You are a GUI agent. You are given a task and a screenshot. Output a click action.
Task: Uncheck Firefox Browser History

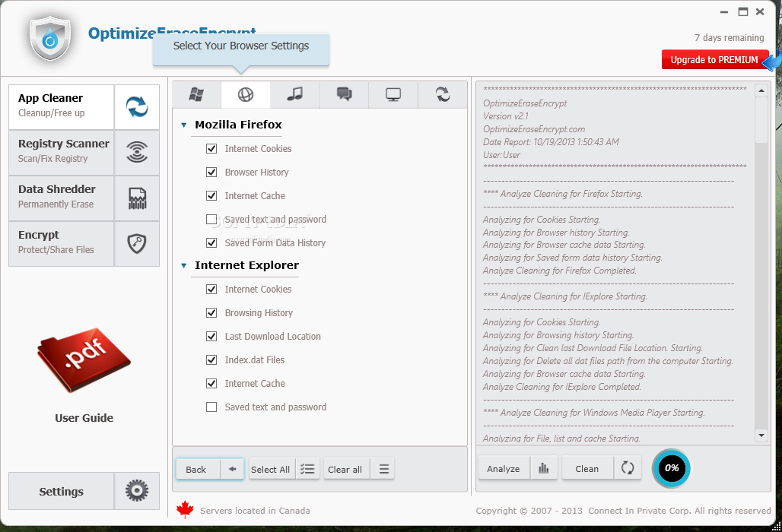211,172
